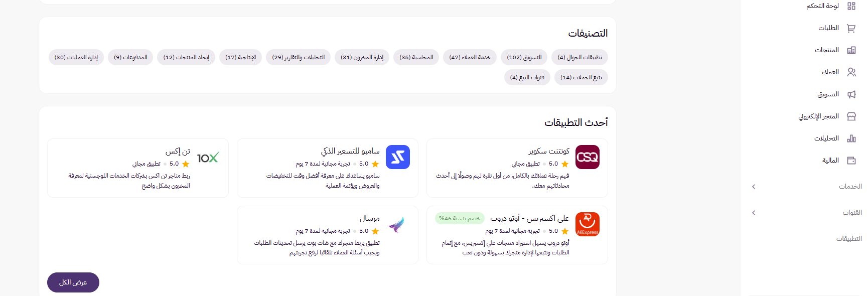
Task: Click the التحليلات bar chart icon
Action: [x=851, y=138]
